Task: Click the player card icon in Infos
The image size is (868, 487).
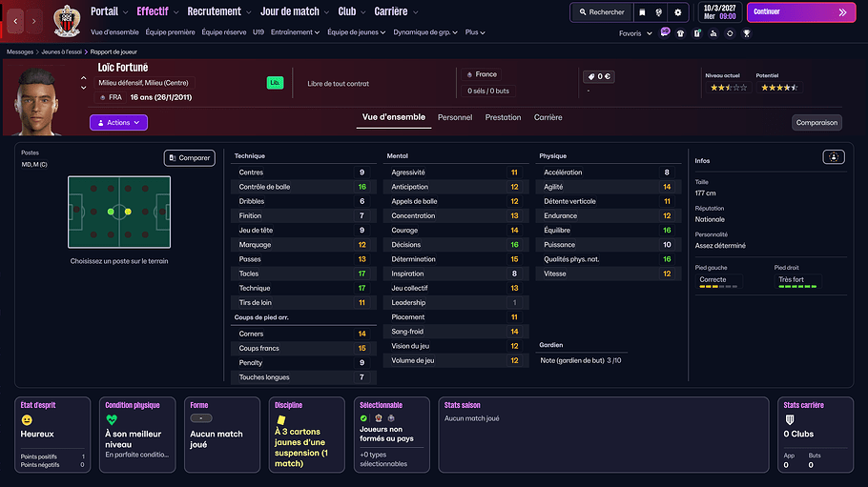Action: pos(833,157)
